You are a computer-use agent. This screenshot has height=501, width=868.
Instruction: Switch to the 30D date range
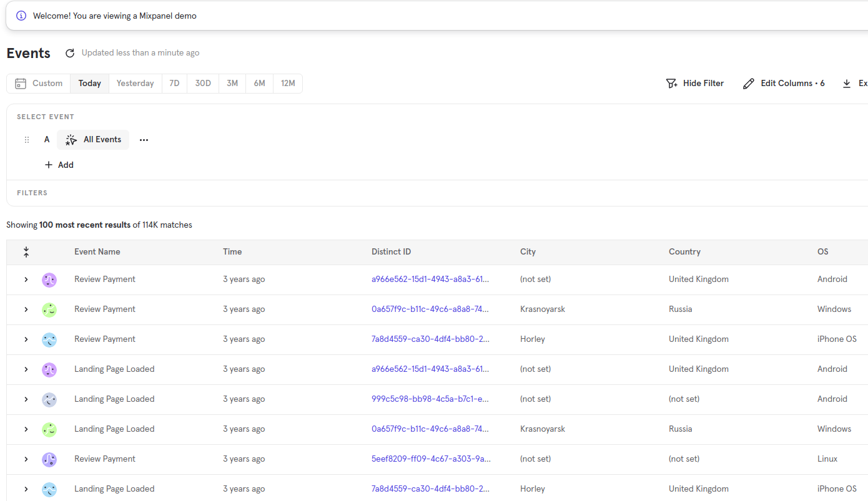coord(203,84)
